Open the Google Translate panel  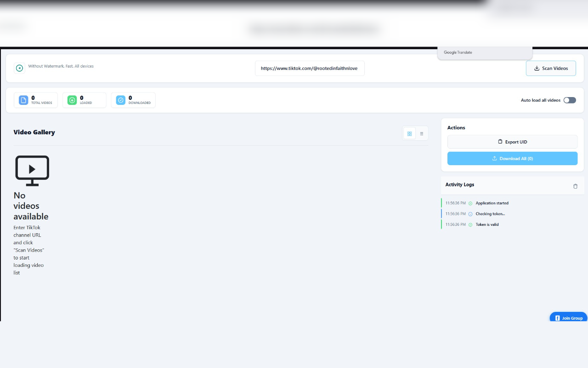(x=458, y=52)
